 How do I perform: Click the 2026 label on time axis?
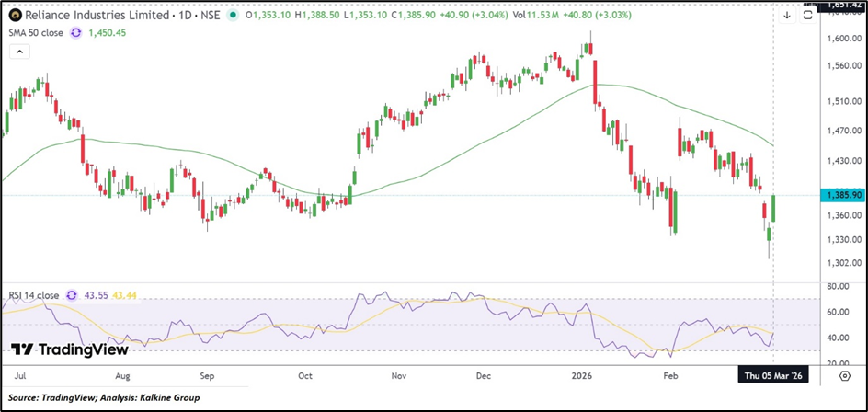pyautogui.click(x=580, y=376)
